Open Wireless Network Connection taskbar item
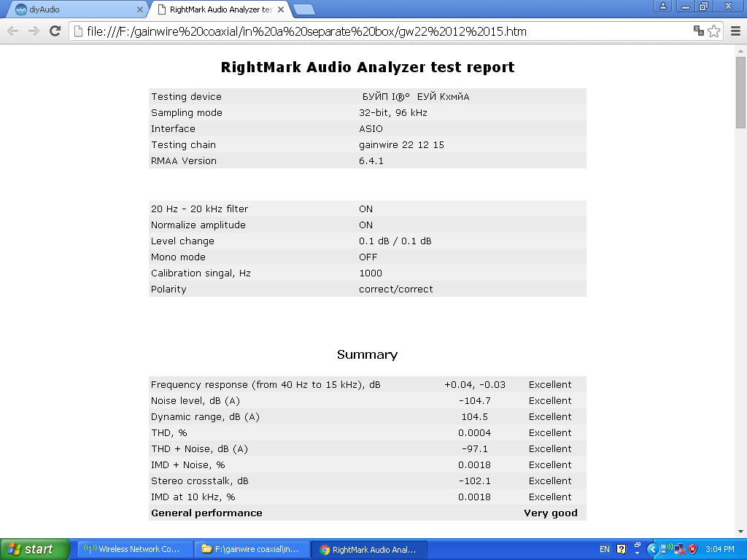The width and height of the screenshot is (747, 560). tap(136, 550)
